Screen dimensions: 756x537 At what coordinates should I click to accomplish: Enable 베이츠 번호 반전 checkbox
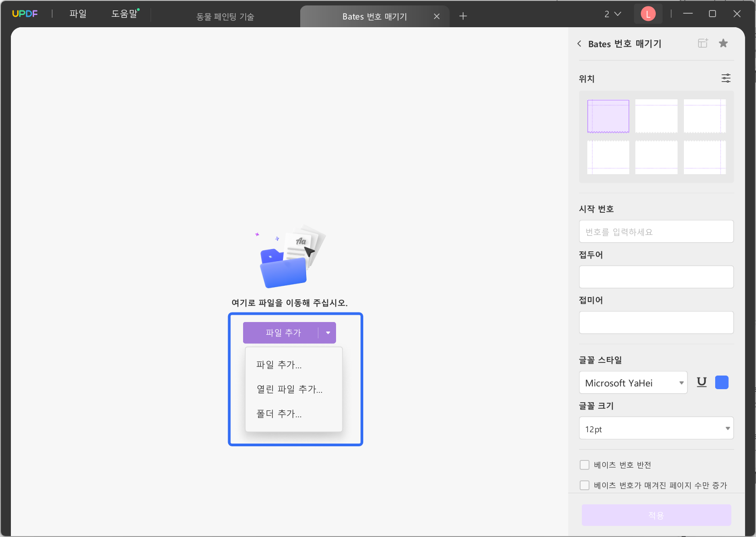(585, 465)
